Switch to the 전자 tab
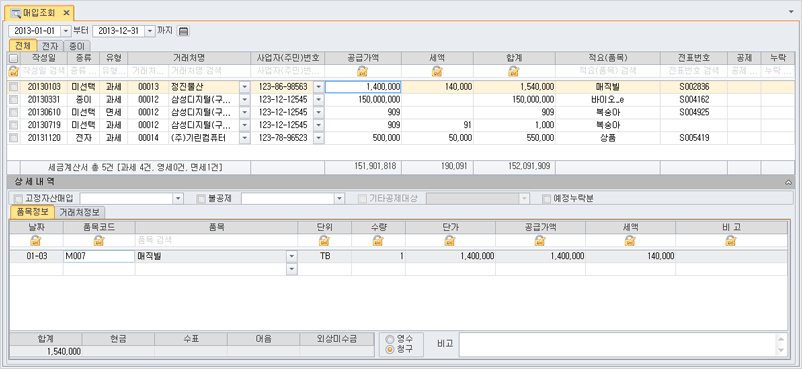 point(51,46)
